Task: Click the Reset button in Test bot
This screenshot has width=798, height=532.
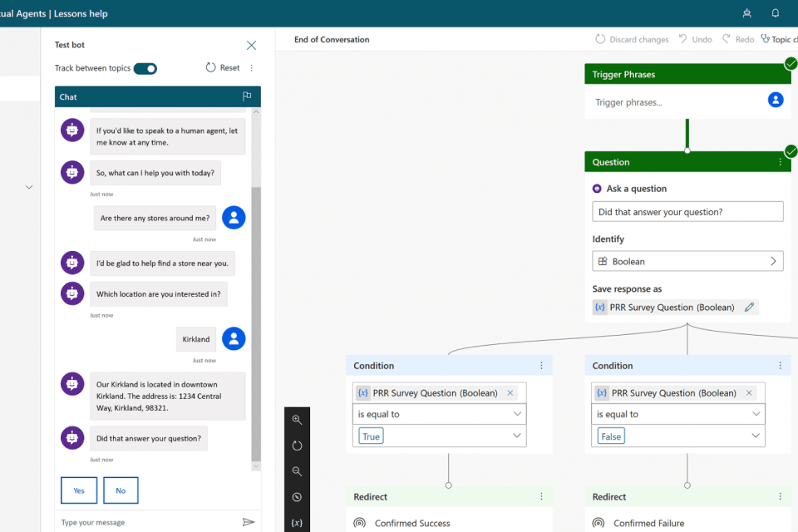Action: [223, 68]
